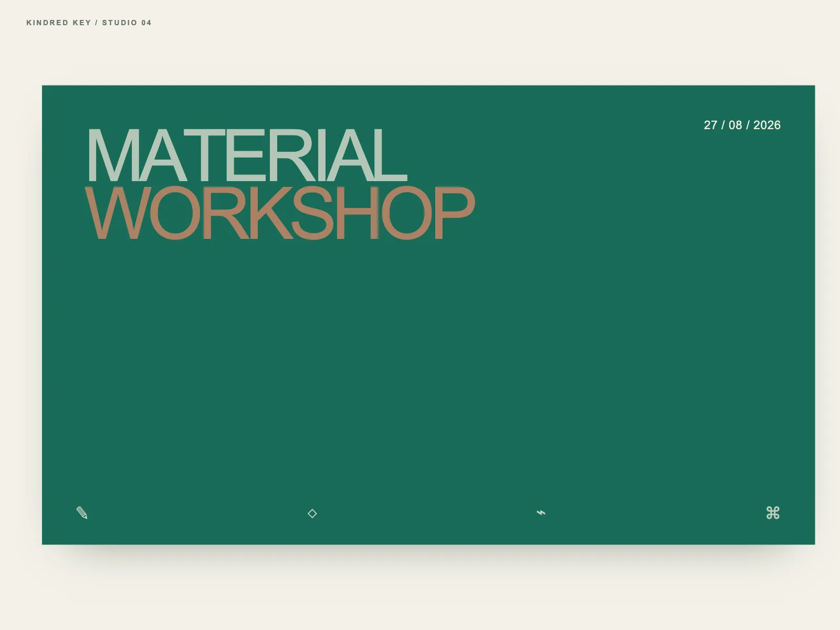Click the command key symbol icon
The height and width of the screenshot is (630, 840).
773,513
